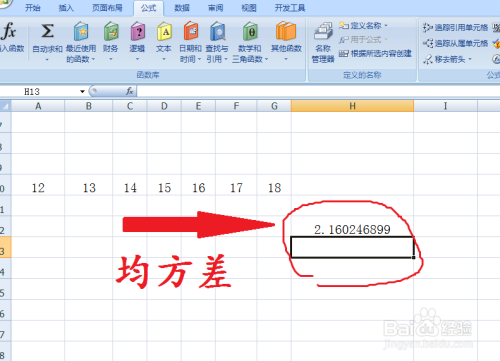Switch to the Insert (插入) tab
The image size is (500, 361).
click(66, 8)
